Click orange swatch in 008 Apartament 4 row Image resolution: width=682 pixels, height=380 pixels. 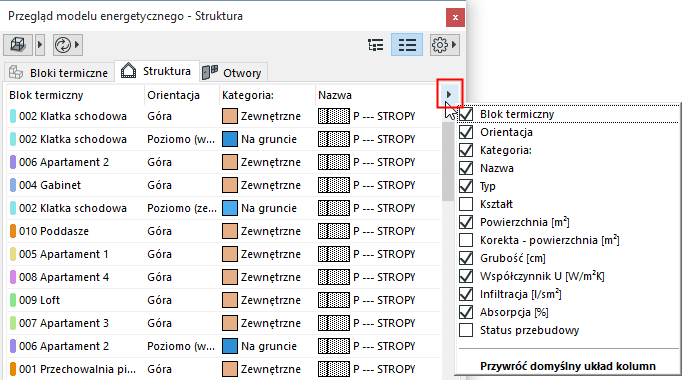pyautogui.click(x=230, y=277)
